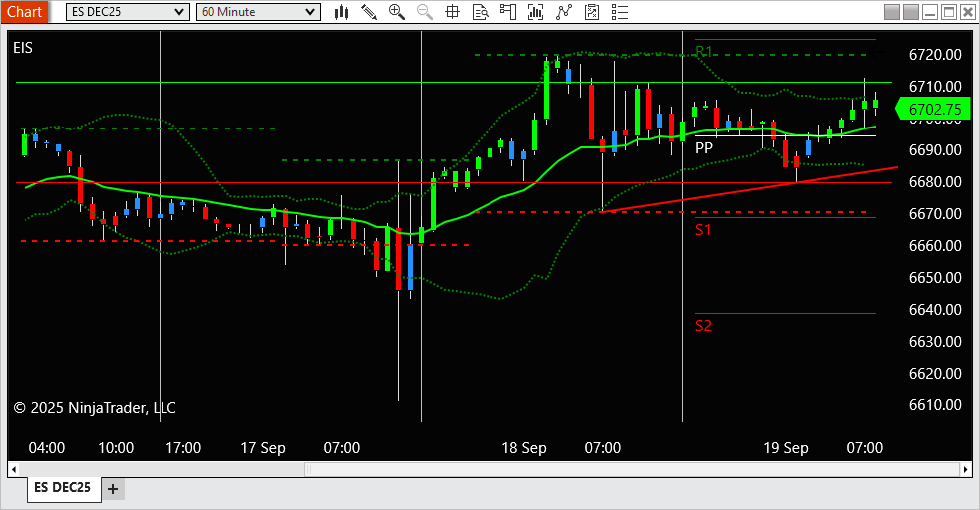
Task: Open the properties list icon
Action: click(x=619, y=12)
